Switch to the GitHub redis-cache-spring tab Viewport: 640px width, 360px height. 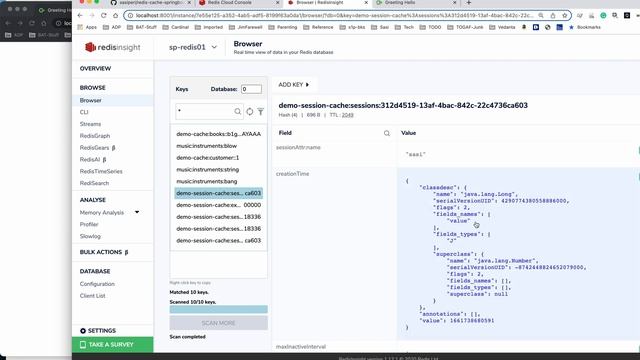pyautogui.click(x=151, y=3)
